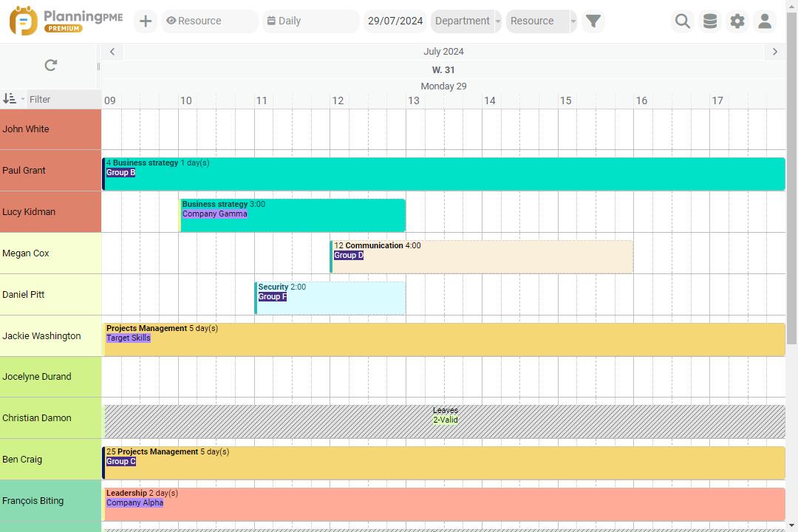Open Paul Grant's Business strategy Group B task
Viewport: 798px width, 532px height.
(444, 174)
